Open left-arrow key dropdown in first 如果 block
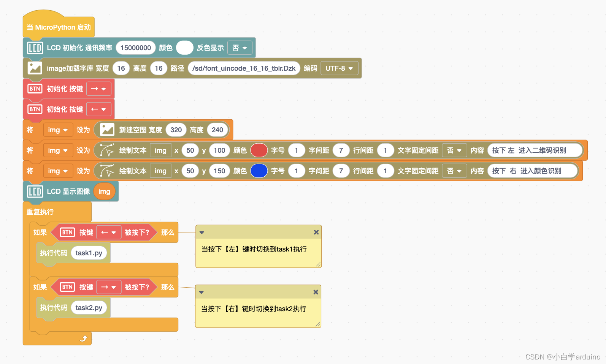Screen dimensions: 606x364 tap(109, 233)
